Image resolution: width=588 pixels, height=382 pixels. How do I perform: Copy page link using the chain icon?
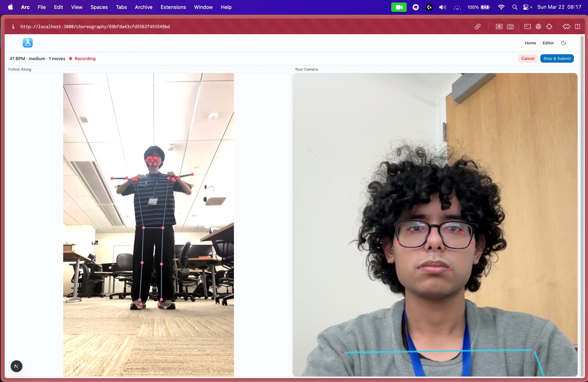click(477, 27)
